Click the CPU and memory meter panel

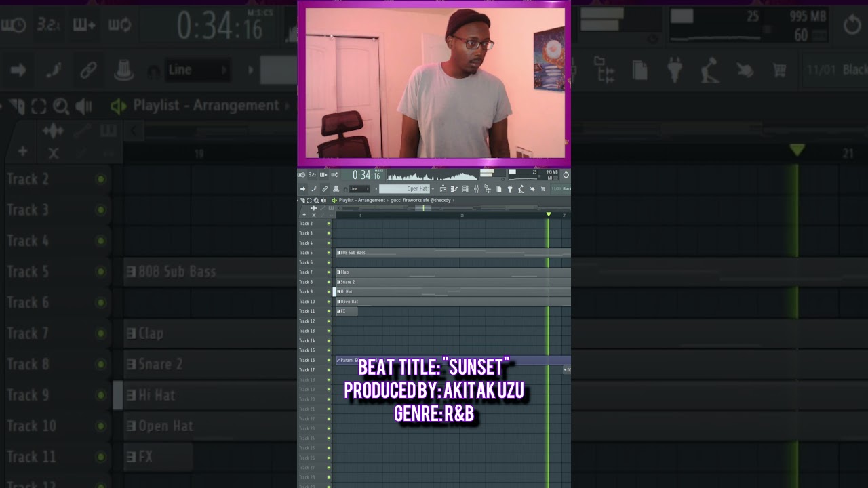tap(534, 175)
